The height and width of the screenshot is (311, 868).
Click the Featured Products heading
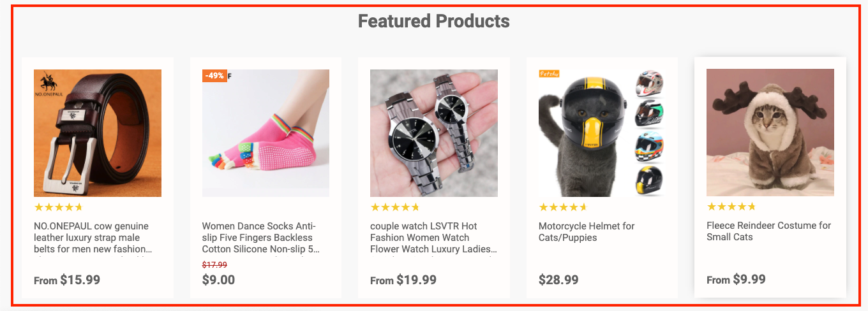coord(434,21)
